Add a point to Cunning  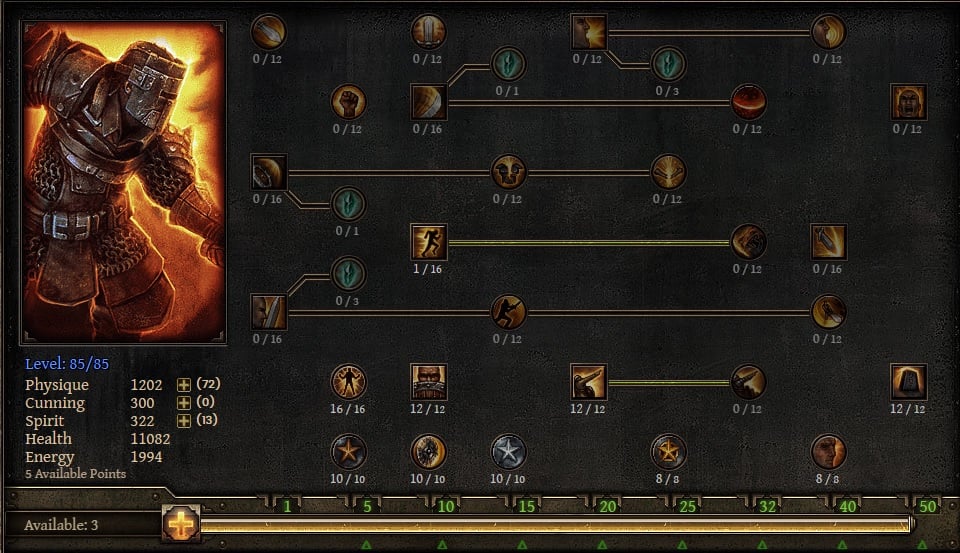183,402
